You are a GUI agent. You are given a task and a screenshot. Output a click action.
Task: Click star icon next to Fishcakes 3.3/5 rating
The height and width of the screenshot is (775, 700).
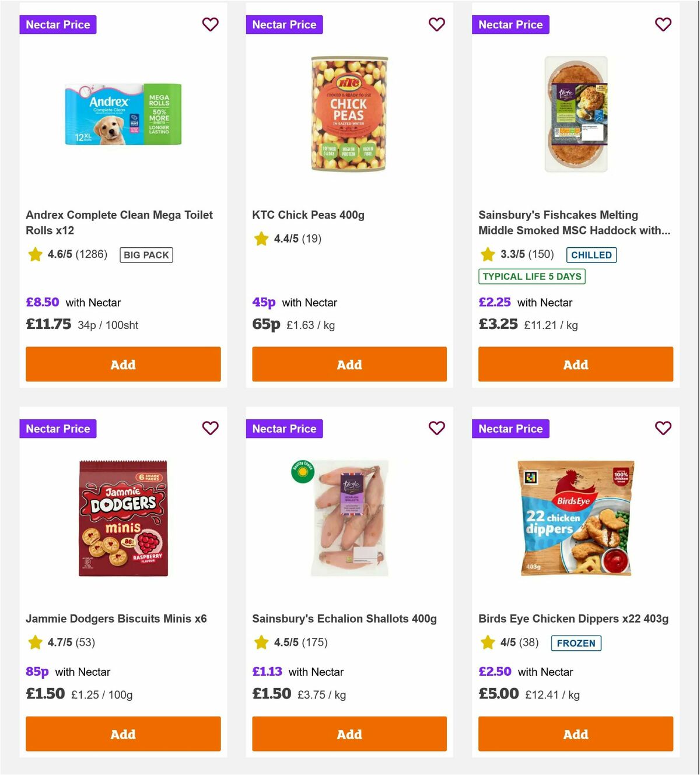click(487, 255)
